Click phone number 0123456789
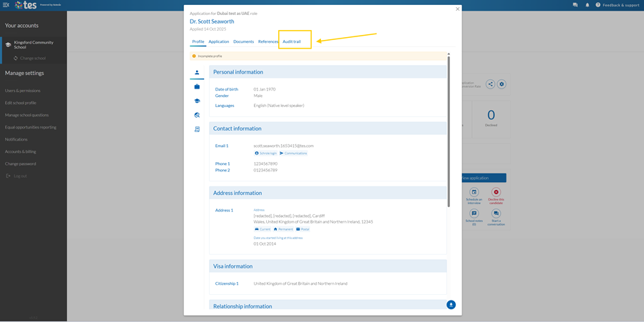644x322 pixels. pyautogui.click(x=265, y=170)
